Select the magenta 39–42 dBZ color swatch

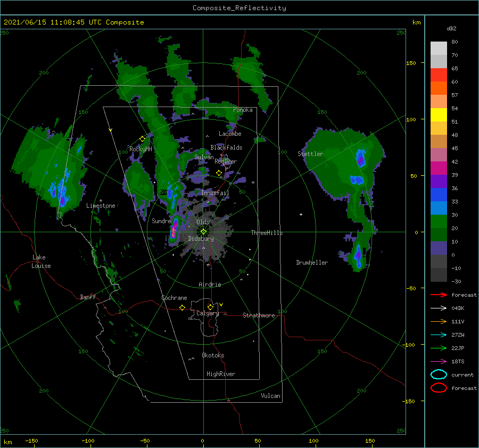point(439,168)
